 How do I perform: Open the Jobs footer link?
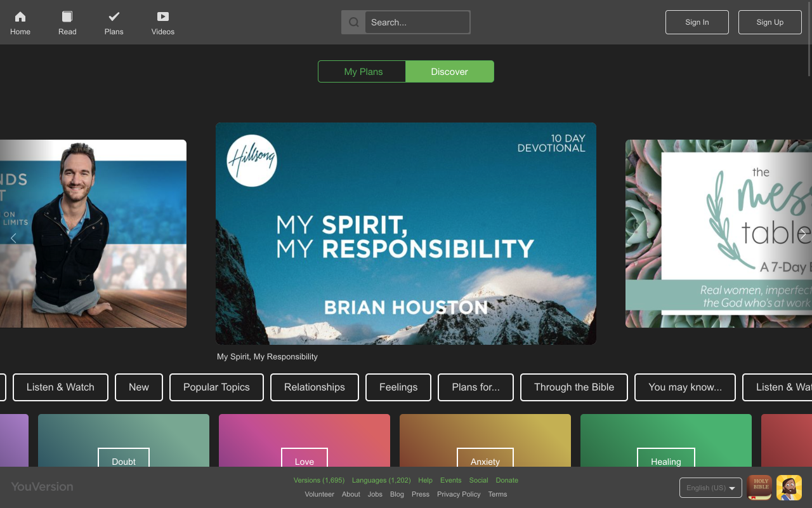(x=375, y=495)
